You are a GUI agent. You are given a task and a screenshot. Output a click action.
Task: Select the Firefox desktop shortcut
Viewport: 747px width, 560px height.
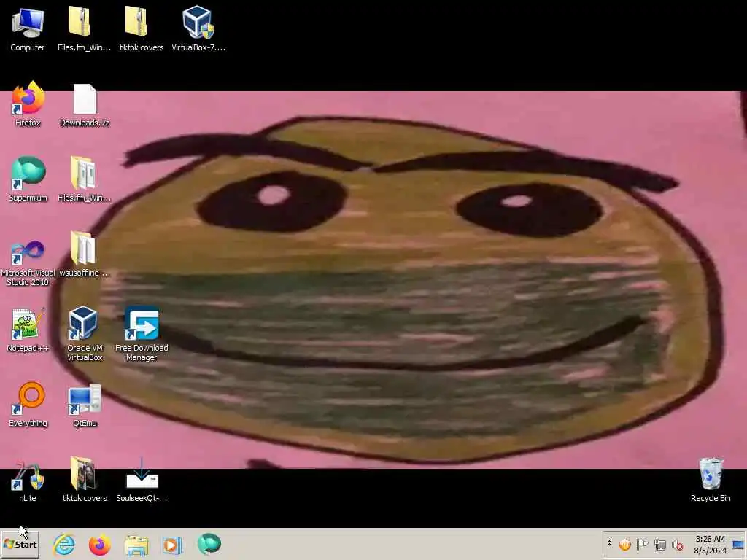28,105
